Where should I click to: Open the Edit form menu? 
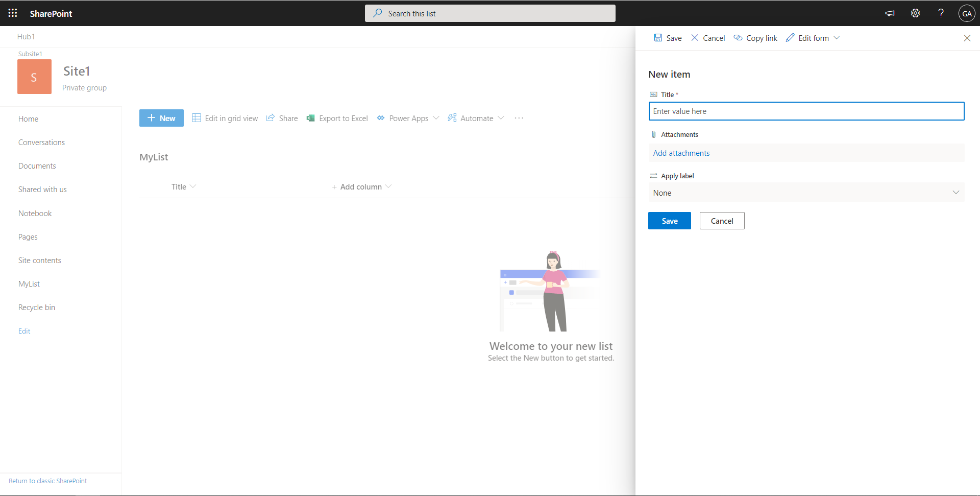point(813,38)
